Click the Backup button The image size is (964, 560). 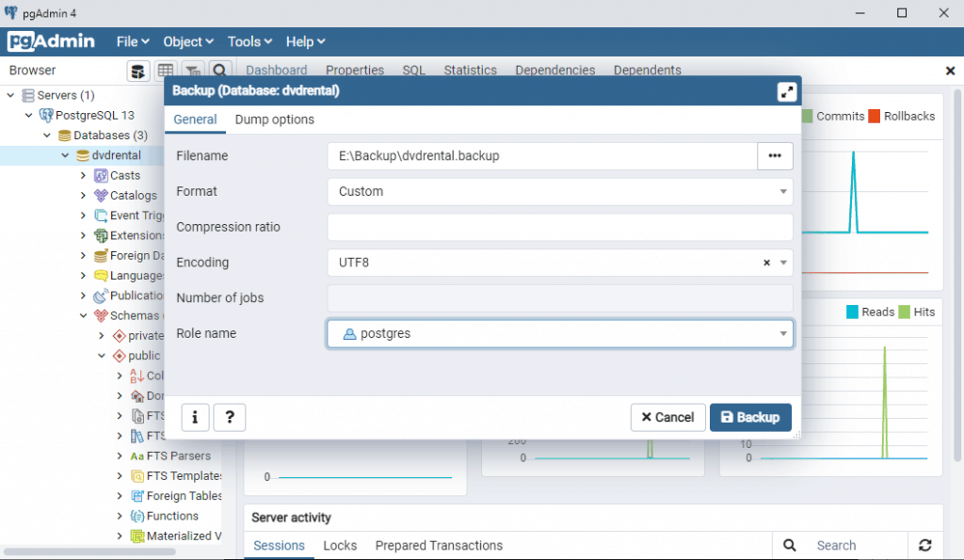(750, 417)
